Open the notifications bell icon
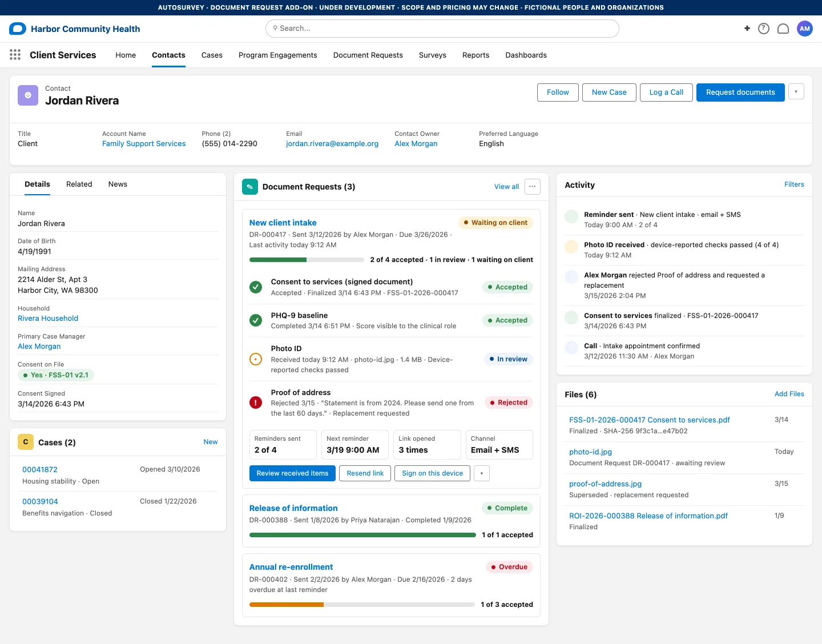Image resolution: width=822 pixels, height=644 pixels. [x=783, y=29]
